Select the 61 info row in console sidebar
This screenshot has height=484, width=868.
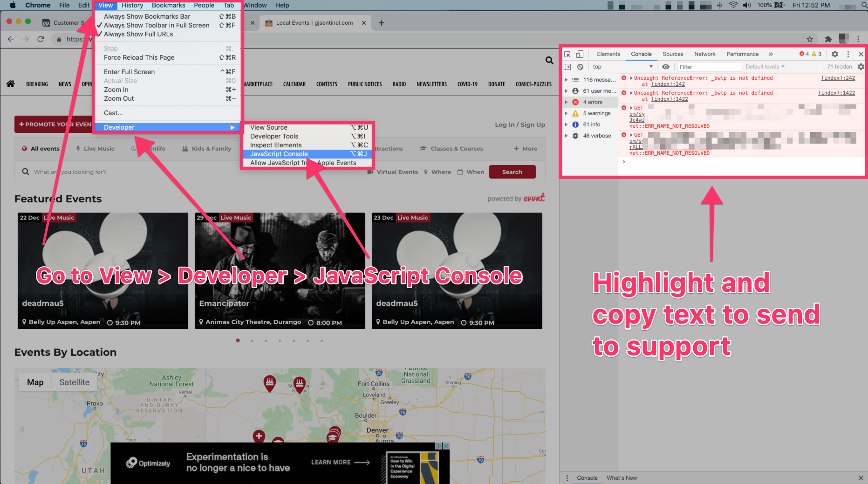click(x=590, y=124)
